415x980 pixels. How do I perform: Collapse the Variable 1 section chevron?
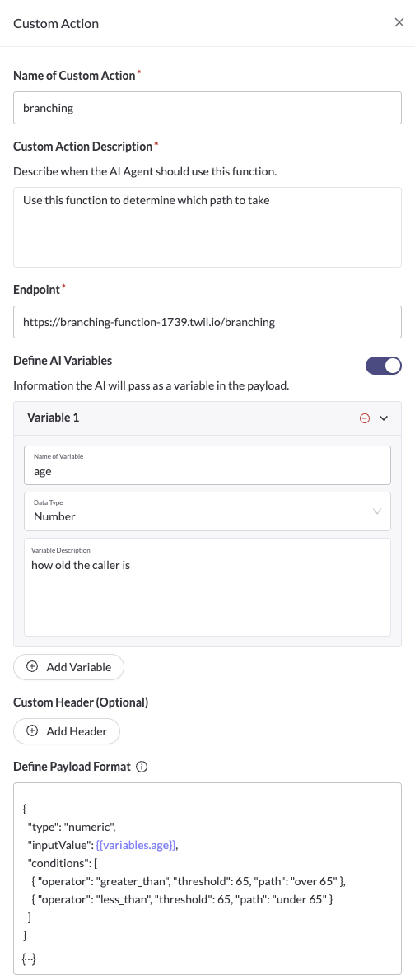pyautogui.click(x=385, y=418)
